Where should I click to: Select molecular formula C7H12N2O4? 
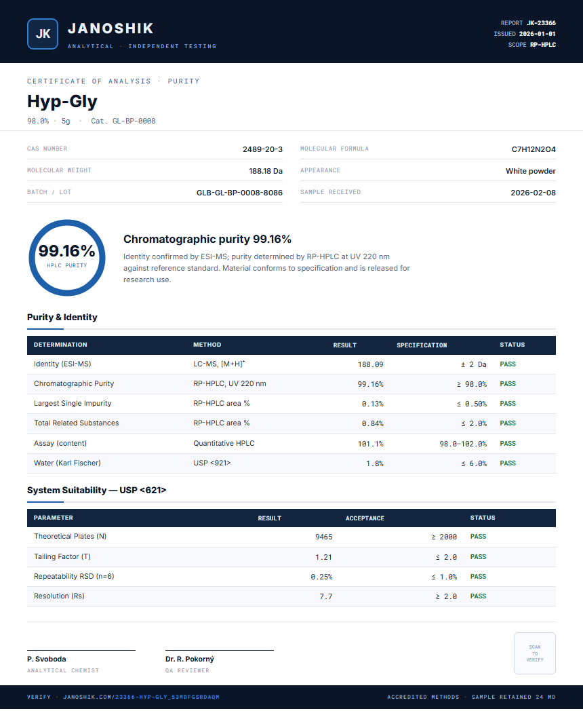coord(534,149)
